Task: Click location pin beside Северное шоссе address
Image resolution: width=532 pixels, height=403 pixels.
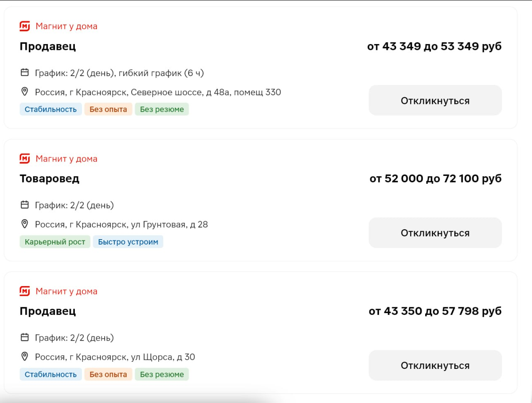Action: (25, 91)
